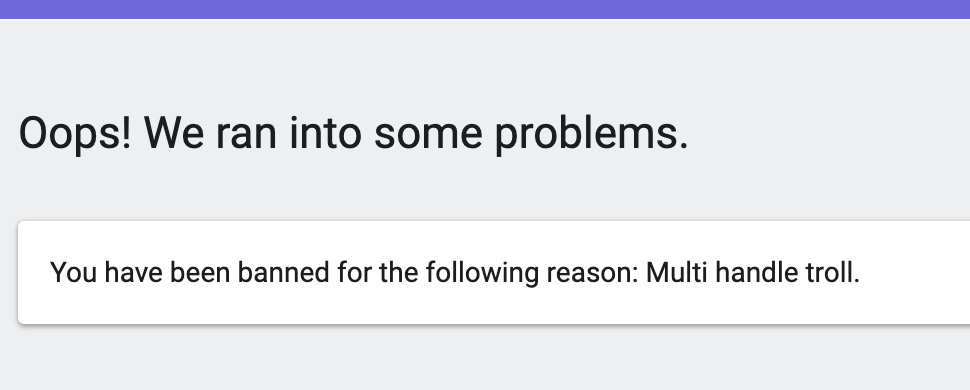This screenshot has width=970, height=390.
Task: Click the word 'Multi' in the message
Action: click(677, 272)
